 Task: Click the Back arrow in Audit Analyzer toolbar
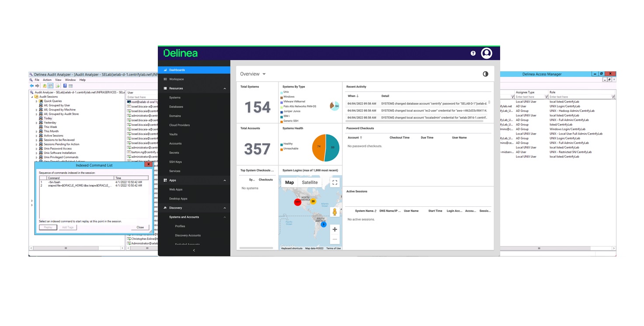(31, 86)
